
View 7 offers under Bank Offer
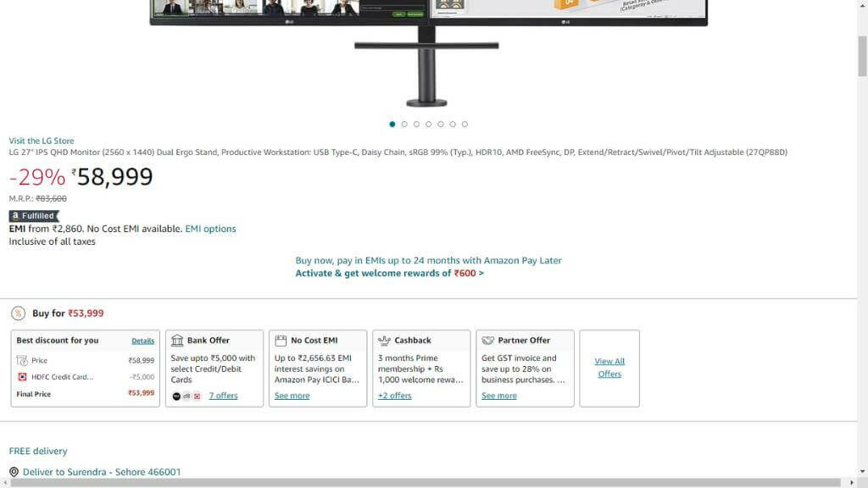pyautogui.click(x=223, y=396)
